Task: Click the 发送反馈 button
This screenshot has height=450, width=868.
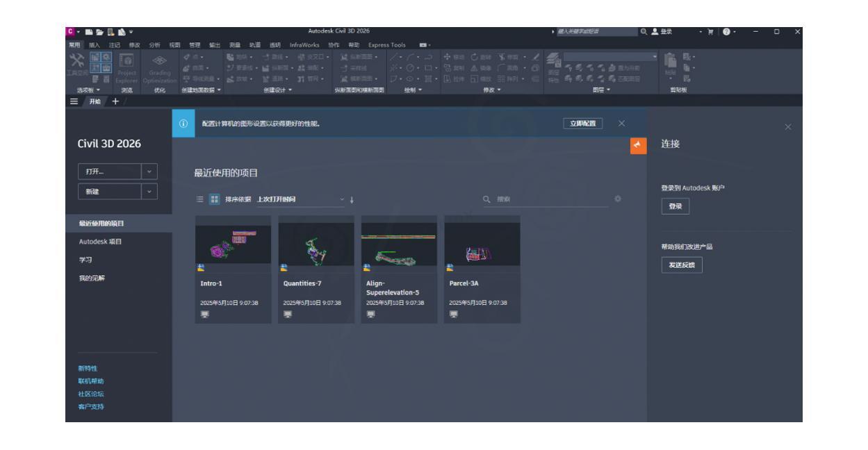Action: click(x=681, y=265)
